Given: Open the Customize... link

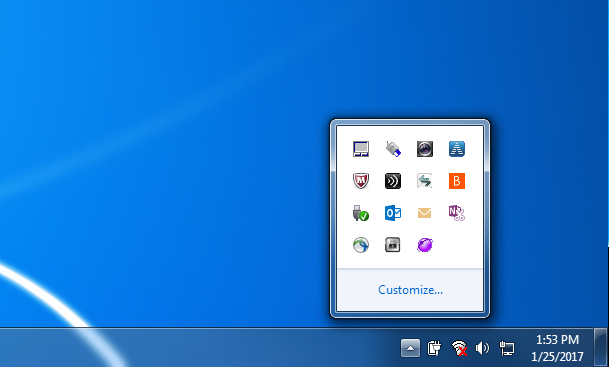Looking at the screenshot, I should click(410, 290).
